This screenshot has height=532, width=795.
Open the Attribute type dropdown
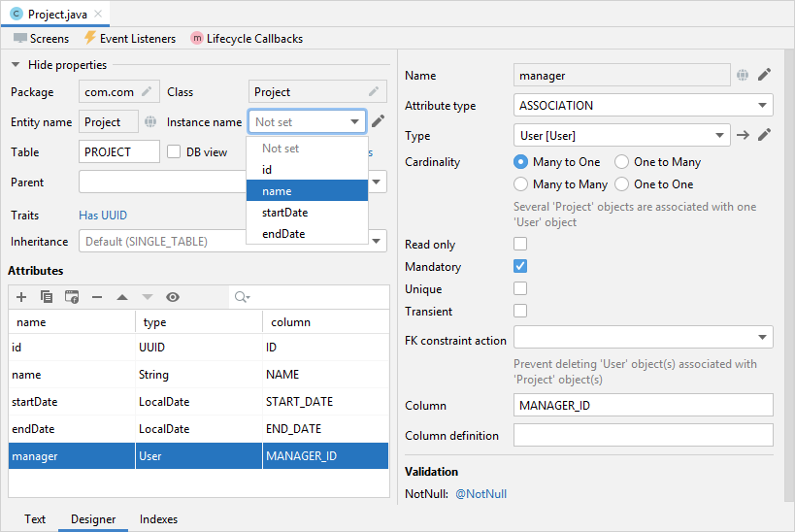point(643,105)
